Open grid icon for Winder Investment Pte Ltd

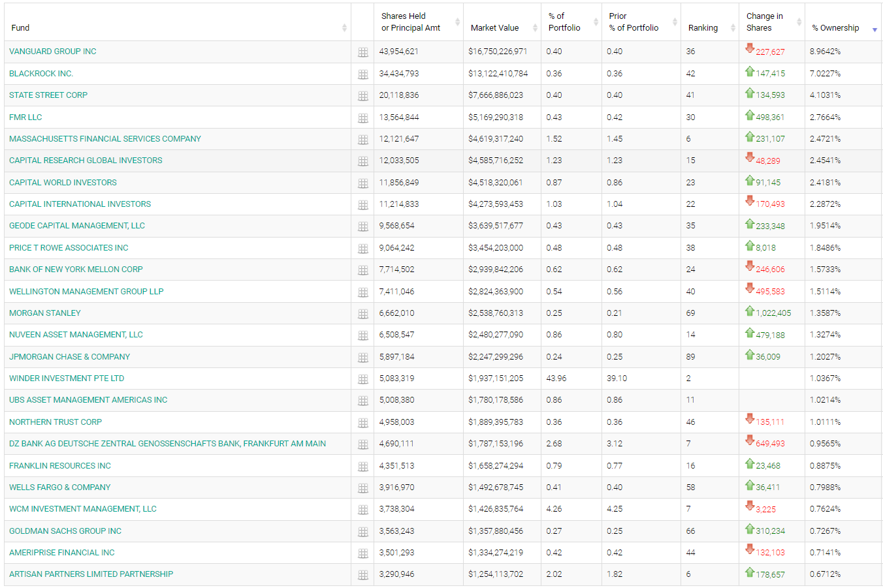tap(363, 379)
